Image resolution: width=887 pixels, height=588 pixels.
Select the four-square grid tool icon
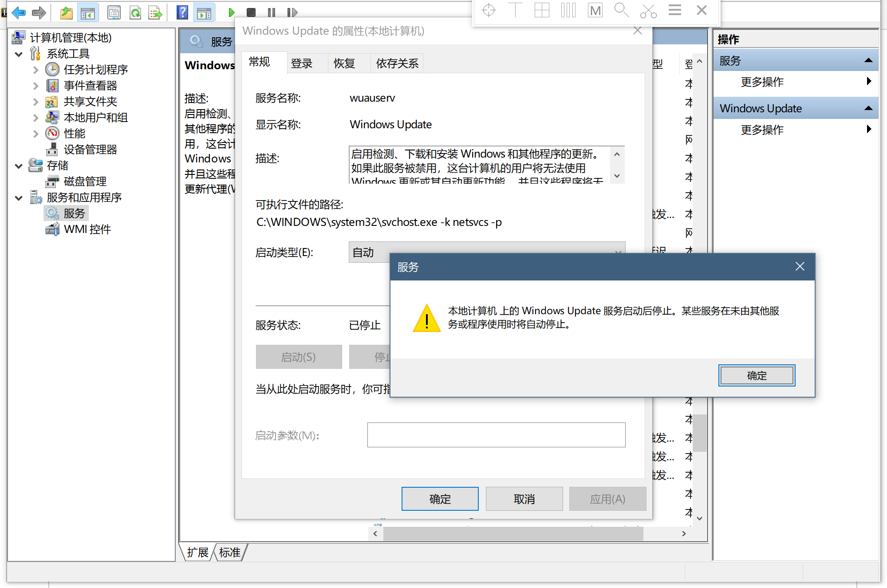tap(542, 10)
